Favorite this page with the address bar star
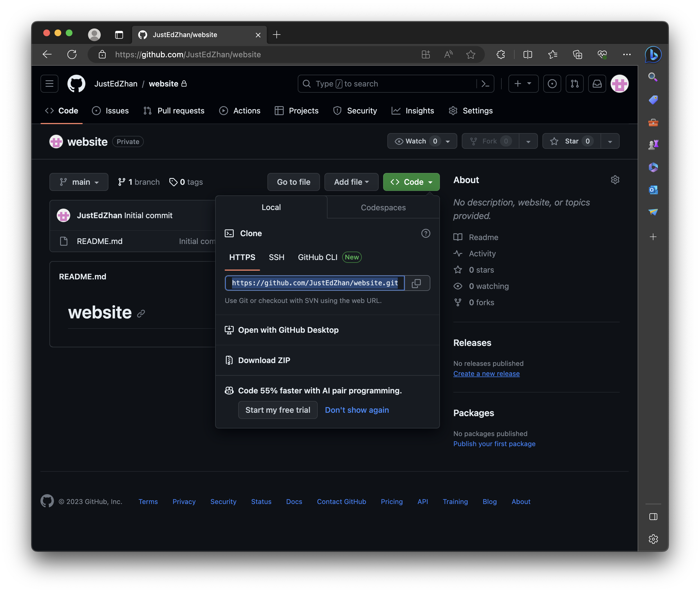The height and width of the screenshot is (593, 700). pos(471,54)
